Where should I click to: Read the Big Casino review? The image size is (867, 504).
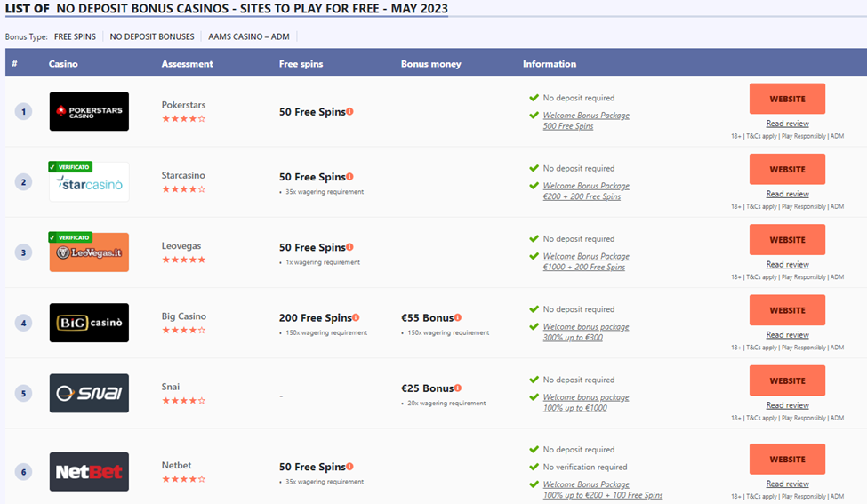787,335
